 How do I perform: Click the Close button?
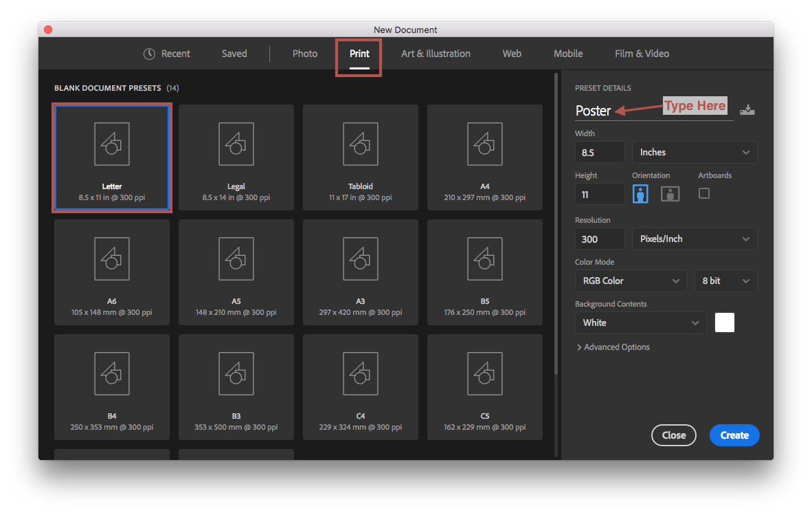pyautogui.click(x=674, y=435)
